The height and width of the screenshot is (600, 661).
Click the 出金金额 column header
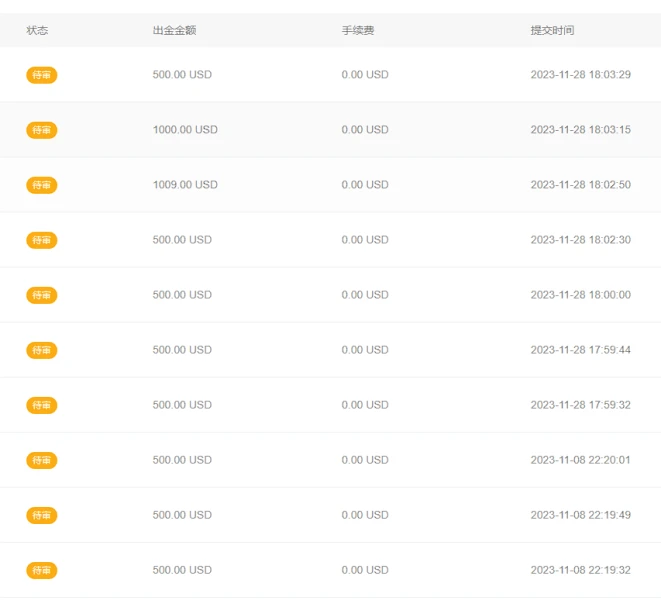coord(174,30)
